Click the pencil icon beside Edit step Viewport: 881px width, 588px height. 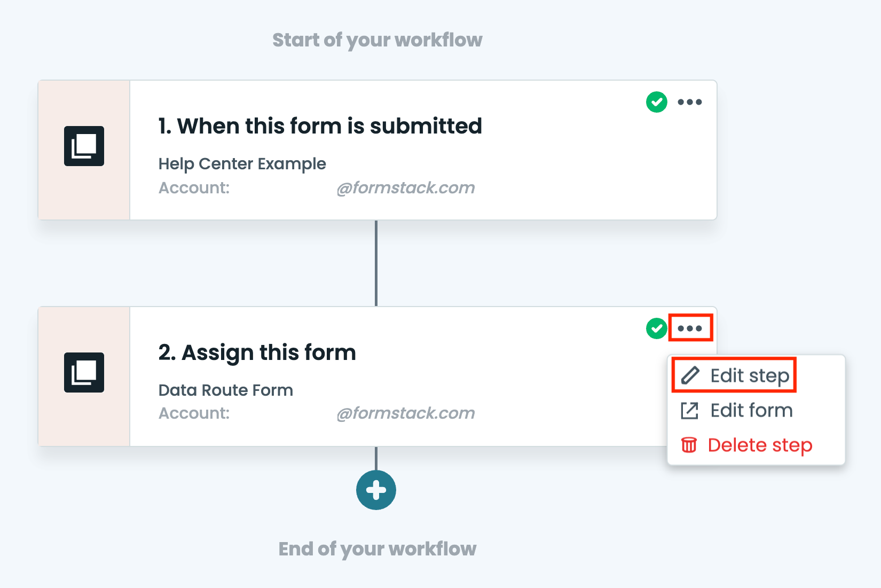pos(690,375)
